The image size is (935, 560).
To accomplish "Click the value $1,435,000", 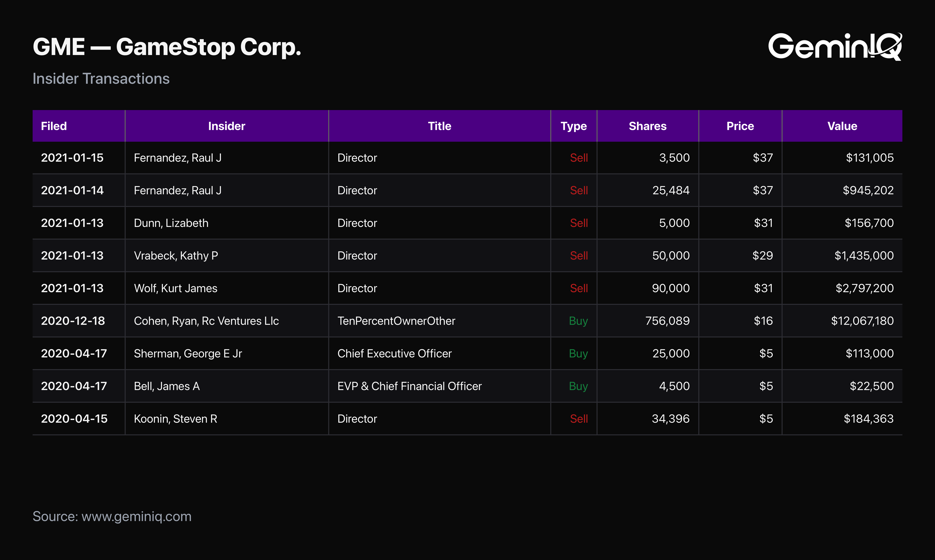I will click(x=864, y=255).
